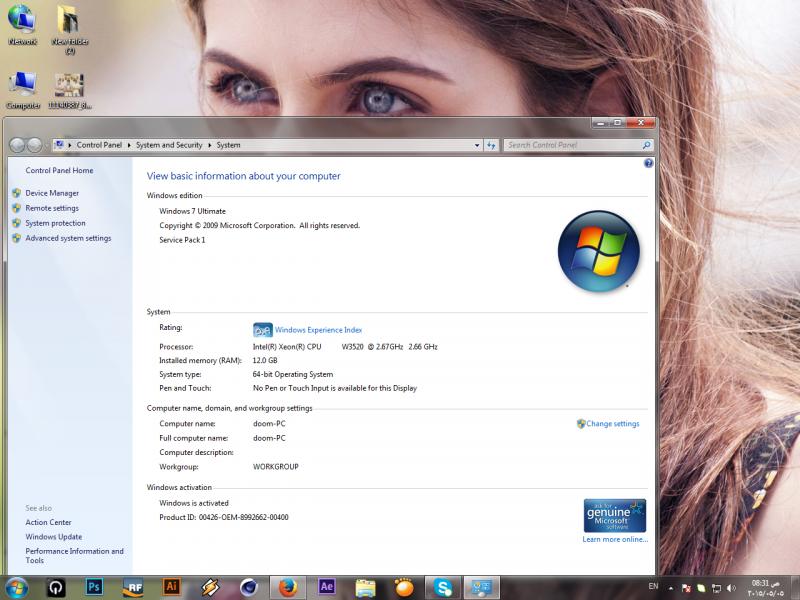Open the Windows Start menu
Viewport: 800px width, 600px height.
point(16,588)
